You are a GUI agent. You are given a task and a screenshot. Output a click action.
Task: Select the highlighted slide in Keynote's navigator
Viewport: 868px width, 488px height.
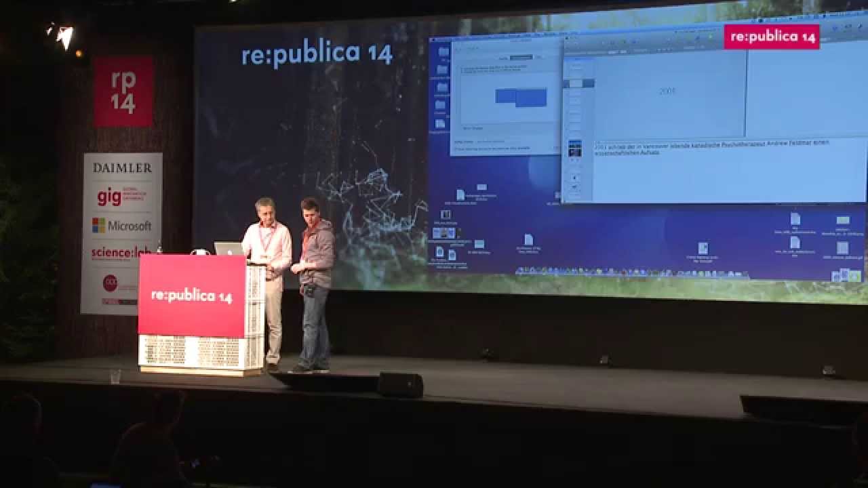point(578,83)
